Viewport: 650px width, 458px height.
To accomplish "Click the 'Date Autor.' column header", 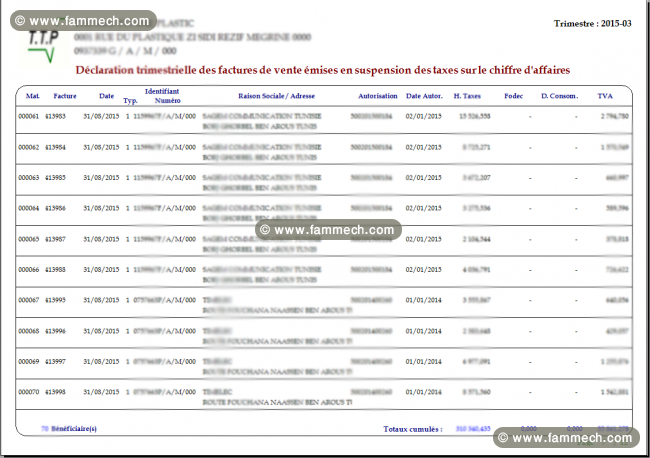I will coord(424,96).
